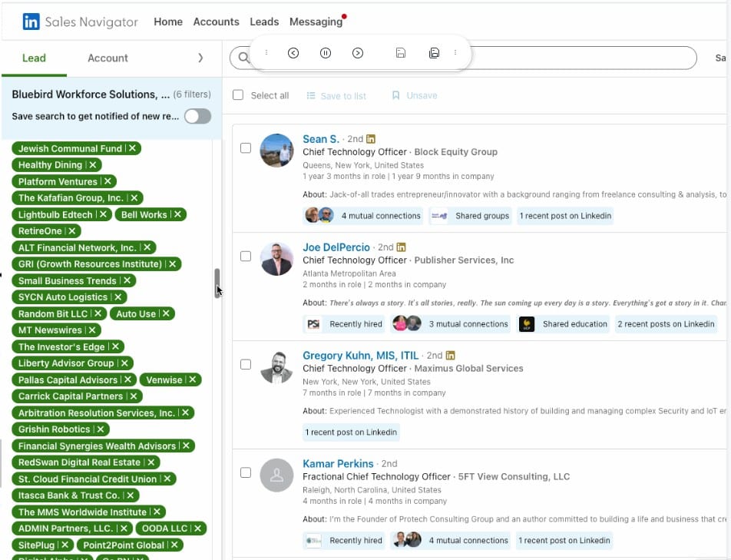Click the next step arrow icon
The image size is (731, 560).
tap(357, 52)
